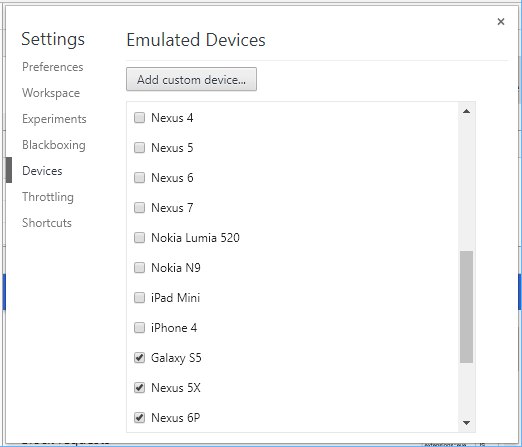This screenshot has height=447, width=522.
Task: Tick the iPhone 4 checkbox
Action: (x=139, y=328)
